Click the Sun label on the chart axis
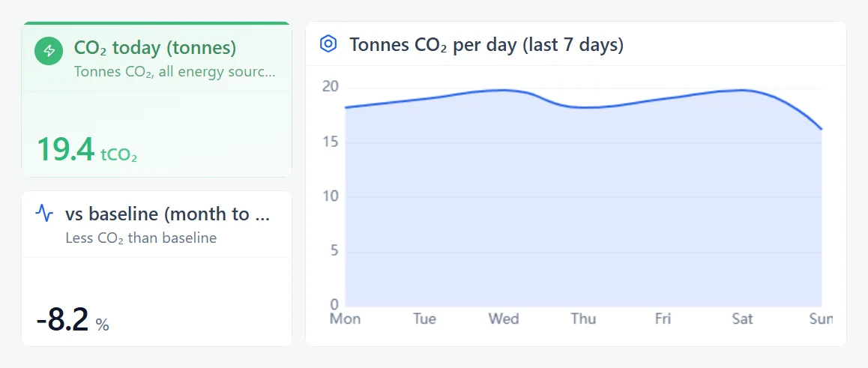868x368 pixels. [821, 319]
